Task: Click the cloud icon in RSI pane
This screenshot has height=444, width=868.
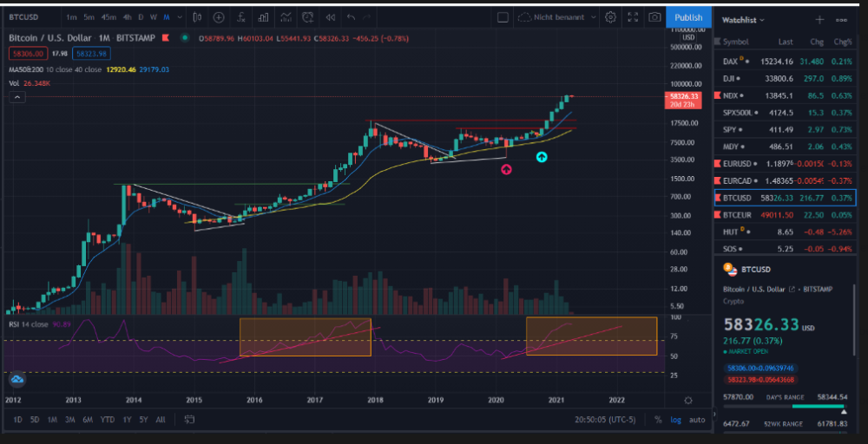Action: [x=16, y=379]
